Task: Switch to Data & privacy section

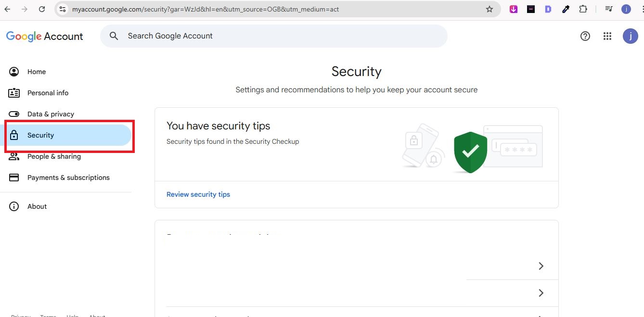Action: pos(51,114)
